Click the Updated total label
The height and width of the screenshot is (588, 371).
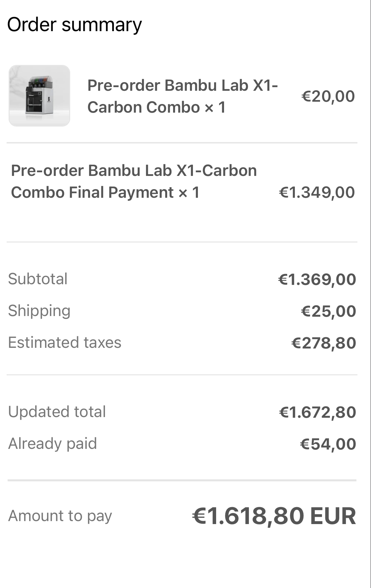pos(57,412)
